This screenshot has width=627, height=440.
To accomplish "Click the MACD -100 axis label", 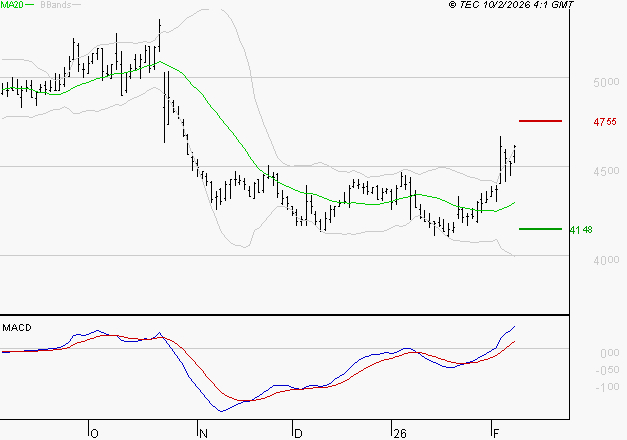I will click(x=607, y=387).
